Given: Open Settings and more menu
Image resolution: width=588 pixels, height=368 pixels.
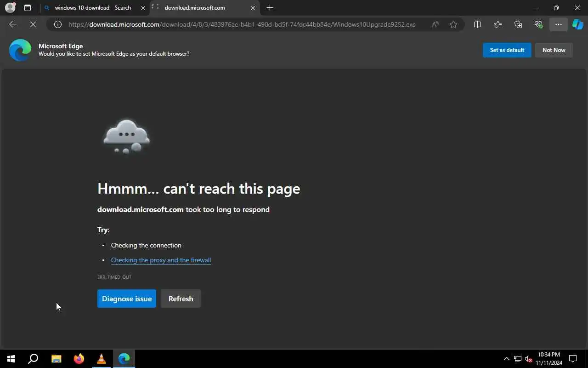Looking at the screenshot, I should [x=558, y=24].
